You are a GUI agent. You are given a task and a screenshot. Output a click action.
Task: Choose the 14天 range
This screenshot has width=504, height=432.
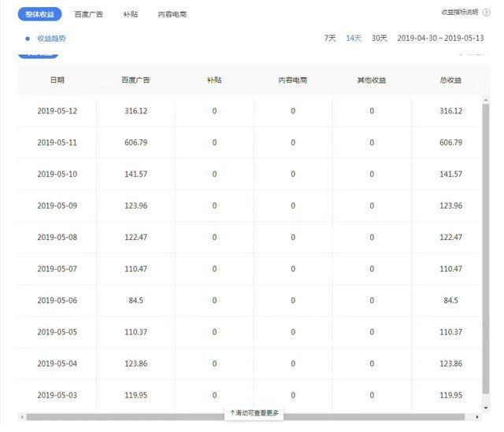tap(354, 38)
